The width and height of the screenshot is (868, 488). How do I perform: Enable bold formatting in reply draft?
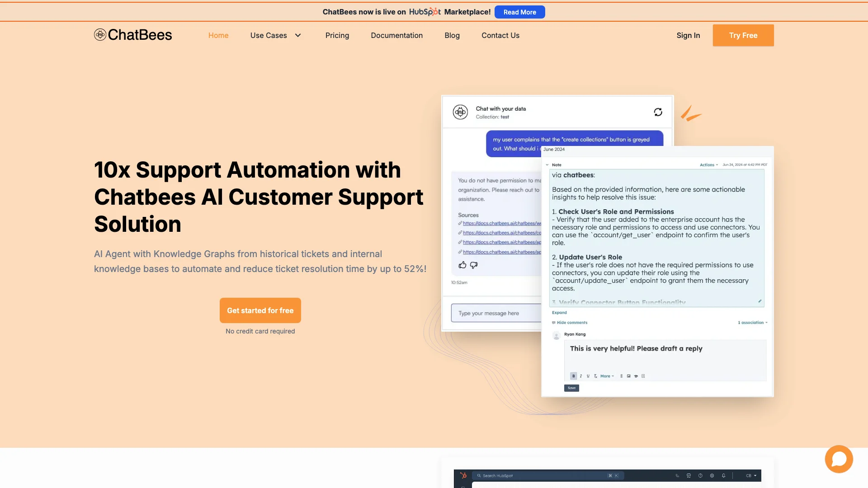[x=573, y=376]
